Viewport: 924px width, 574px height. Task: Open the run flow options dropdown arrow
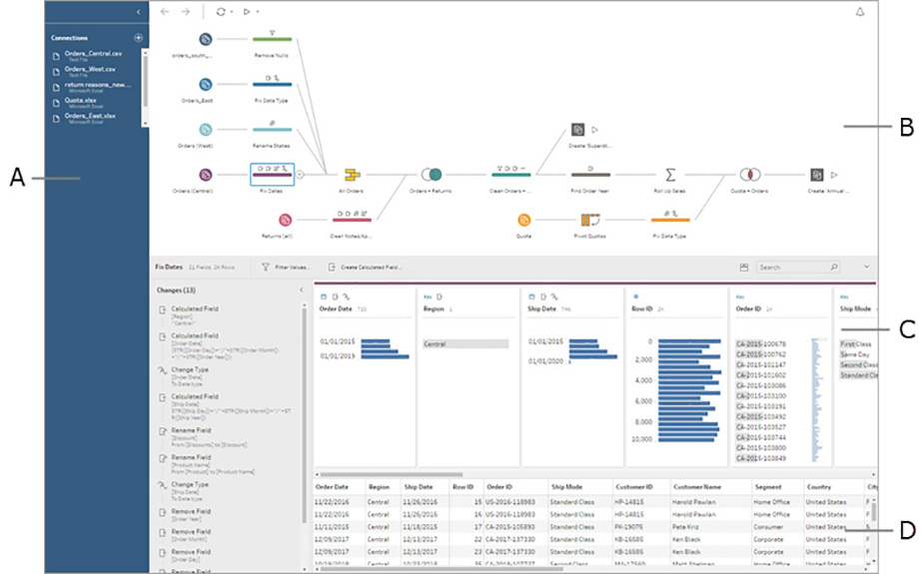coord(258,12)
